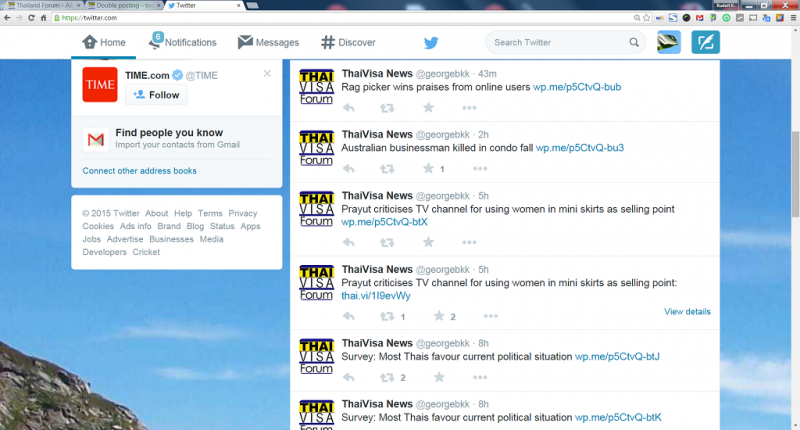This screenshot has height=430, width=800.
Task: Open link thai.vi/1I9evWy
Action: pyautogui.click(x=376, y=296)
